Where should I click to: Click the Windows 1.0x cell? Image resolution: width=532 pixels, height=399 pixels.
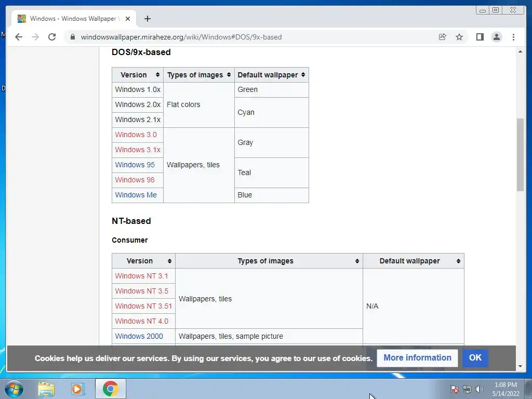coord(138,90)
